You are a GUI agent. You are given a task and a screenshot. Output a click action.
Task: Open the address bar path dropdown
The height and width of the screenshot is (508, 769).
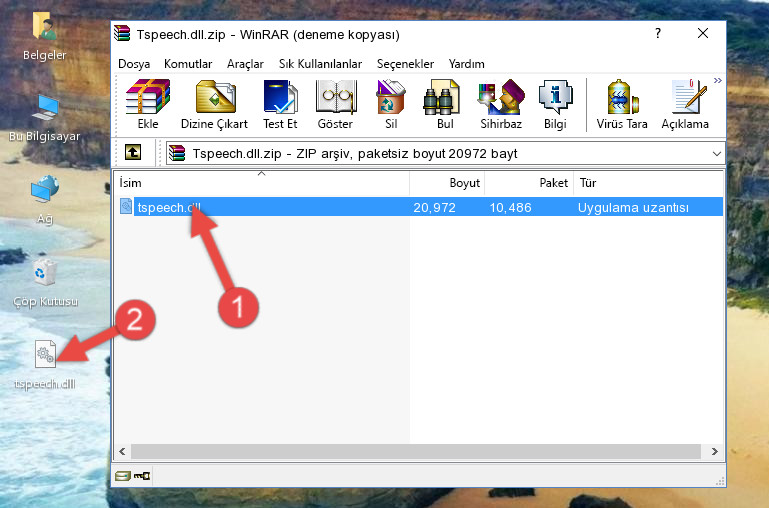[x=717, y=154]
